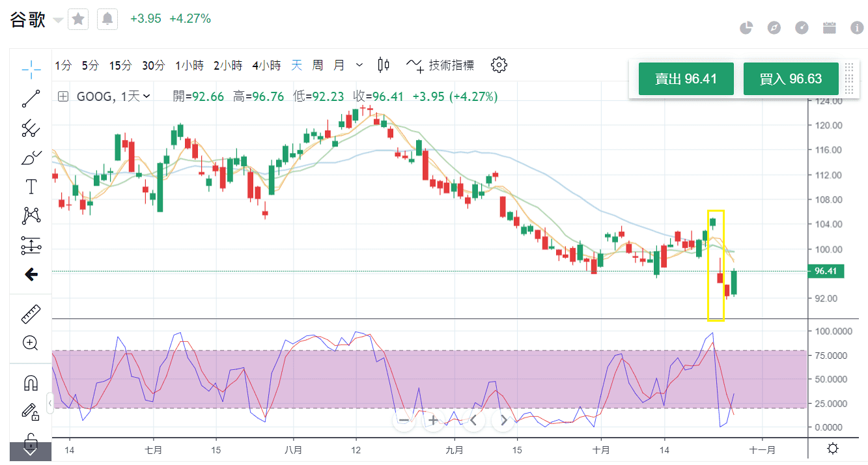Screen dimensions: 868x465
Task: Click the 買入 96.63 buy button
Action: [791, 79]
